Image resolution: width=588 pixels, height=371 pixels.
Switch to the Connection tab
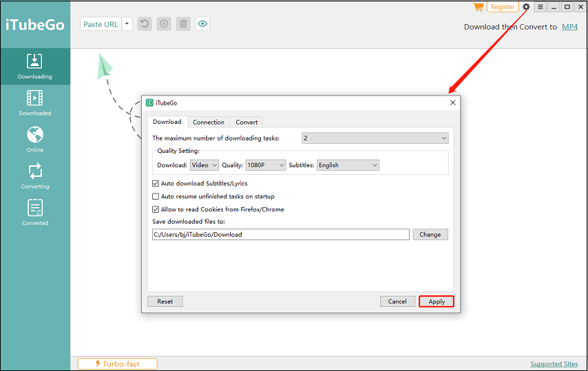[x=209, y=122]
